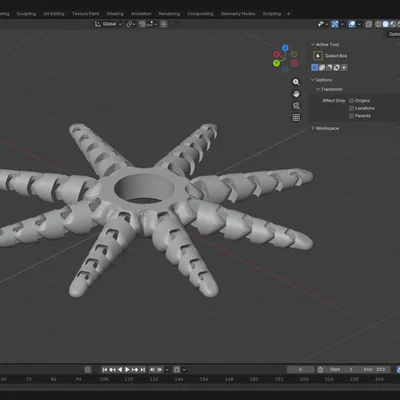Click the Start frame field

[341, 369]
